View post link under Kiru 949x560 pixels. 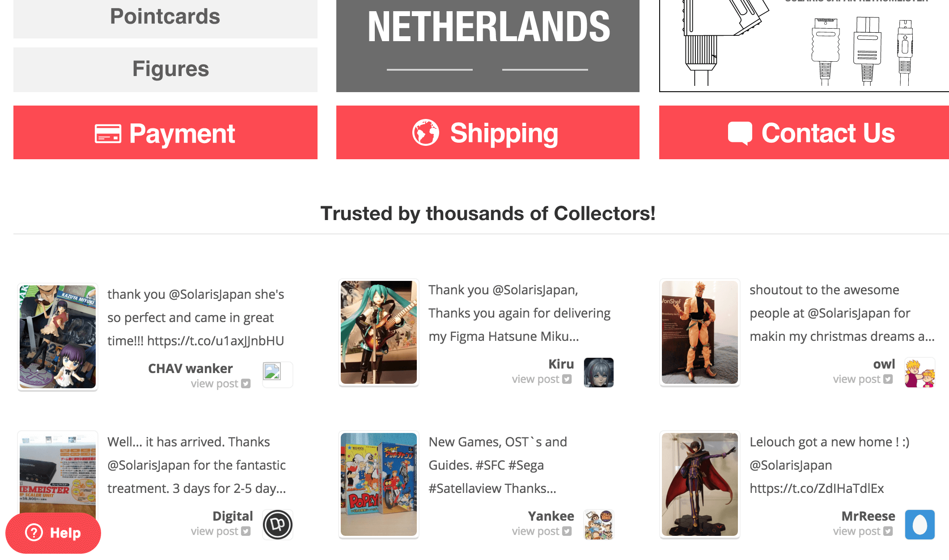[x=542, y=379]
